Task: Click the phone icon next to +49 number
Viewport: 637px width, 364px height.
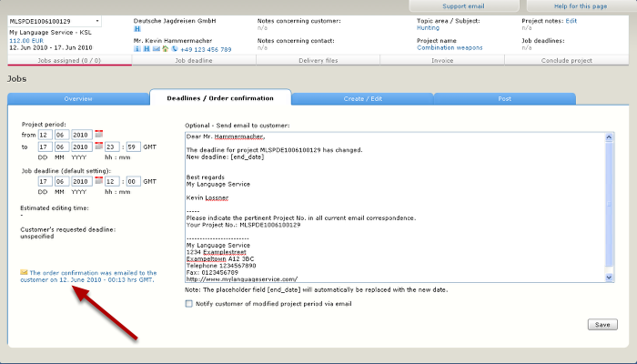Action: (175, 49)
